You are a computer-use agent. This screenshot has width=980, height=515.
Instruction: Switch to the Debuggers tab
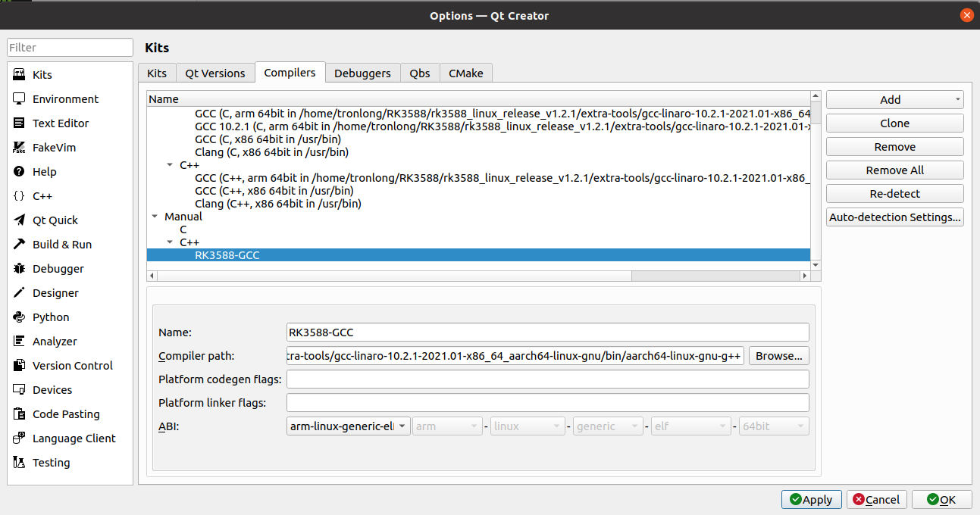362,73
